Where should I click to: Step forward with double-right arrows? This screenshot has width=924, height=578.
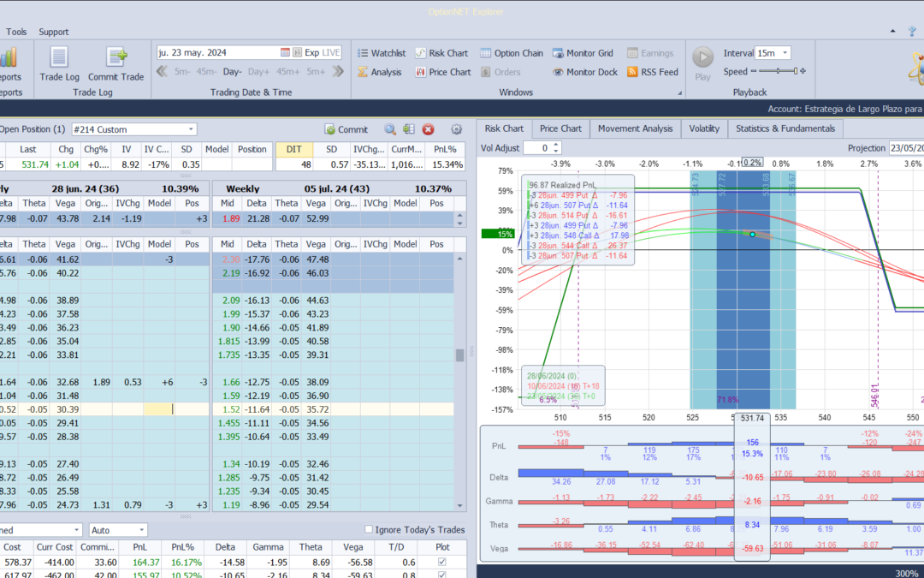click(x=338, y=71)
